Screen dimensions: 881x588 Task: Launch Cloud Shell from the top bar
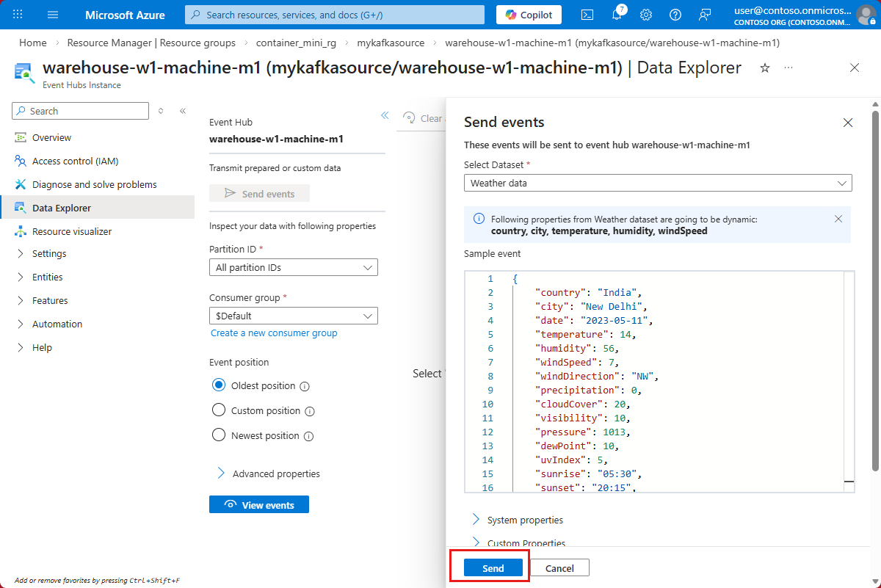587,15
